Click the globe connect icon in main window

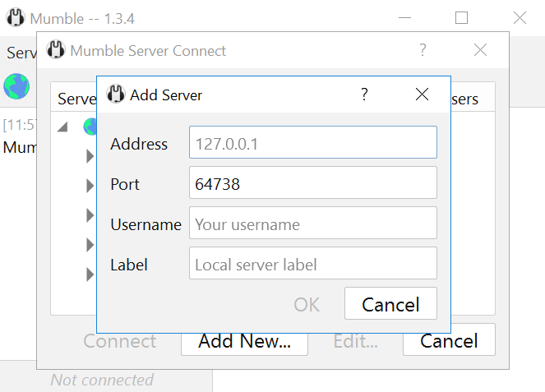pos(16,86)
